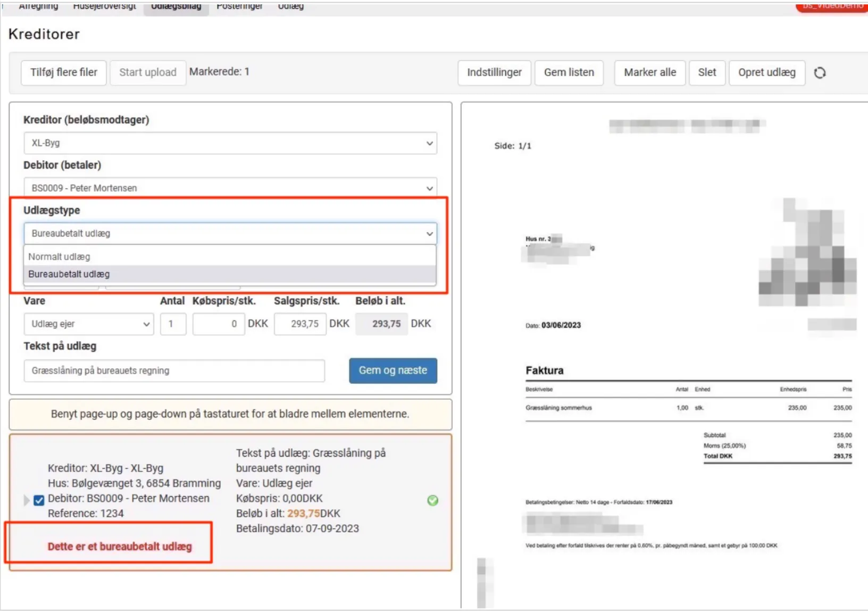Focus the Tekst på udlæg field
The width and height of the screenshot is (868, 611).
174,370
